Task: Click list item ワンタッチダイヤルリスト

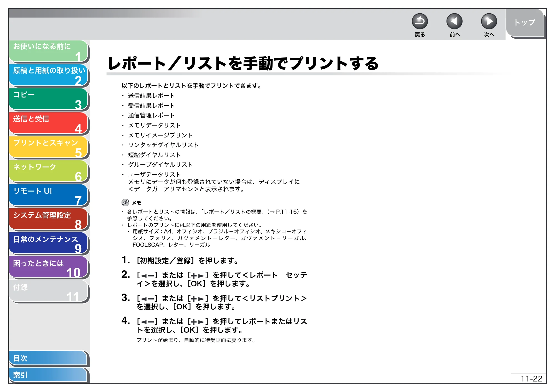Action: click(x=163, y=145)
